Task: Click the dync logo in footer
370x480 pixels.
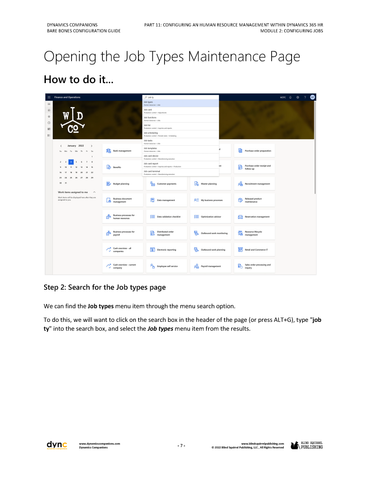Action: click(57, 445)
